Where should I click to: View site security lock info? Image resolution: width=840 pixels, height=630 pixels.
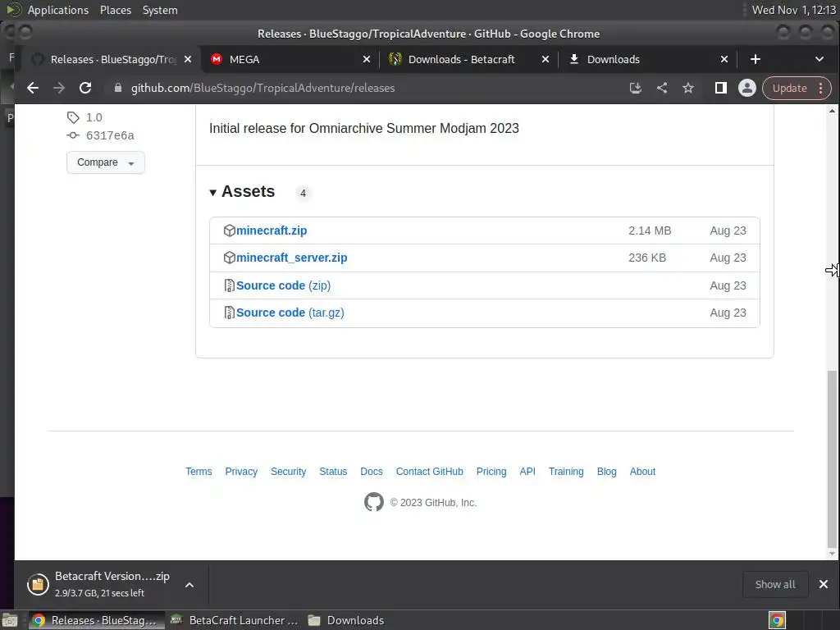pos(118,88)
